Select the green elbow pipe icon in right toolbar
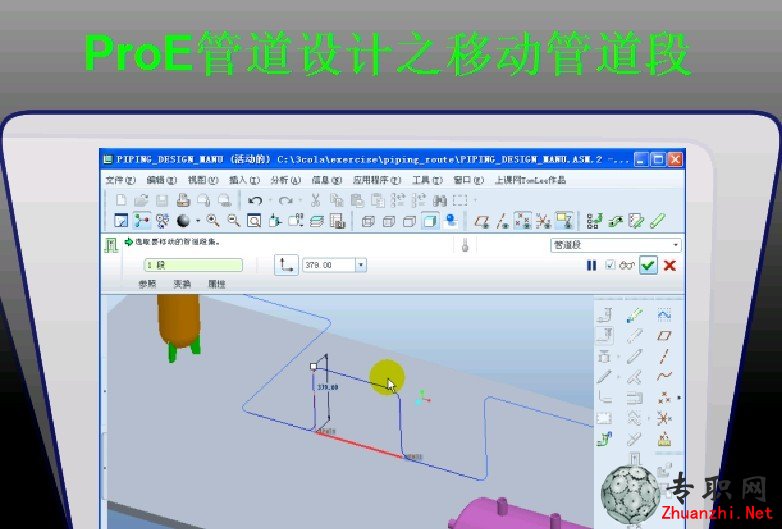Image resolution: width=782 pixels, height=529 pixels. click(x=604, y=439)
